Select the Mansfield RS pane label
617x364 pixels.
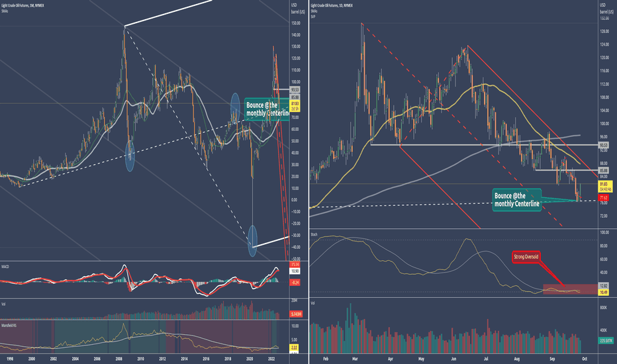(x=9, y=326)
